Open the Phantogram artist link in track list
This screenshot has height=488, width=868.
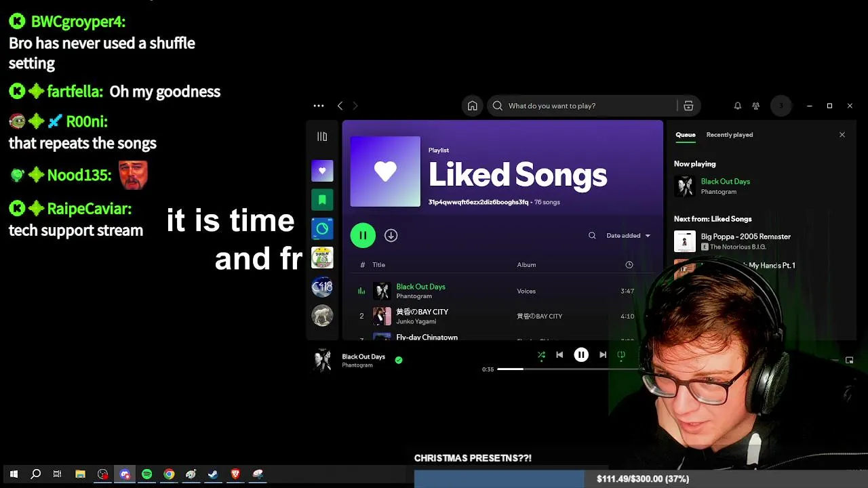point(414,296)
